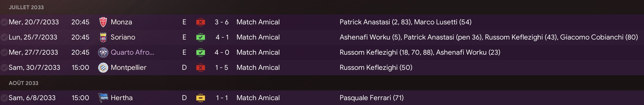
Task: Open the Montpellier team name
Action: 129,68
